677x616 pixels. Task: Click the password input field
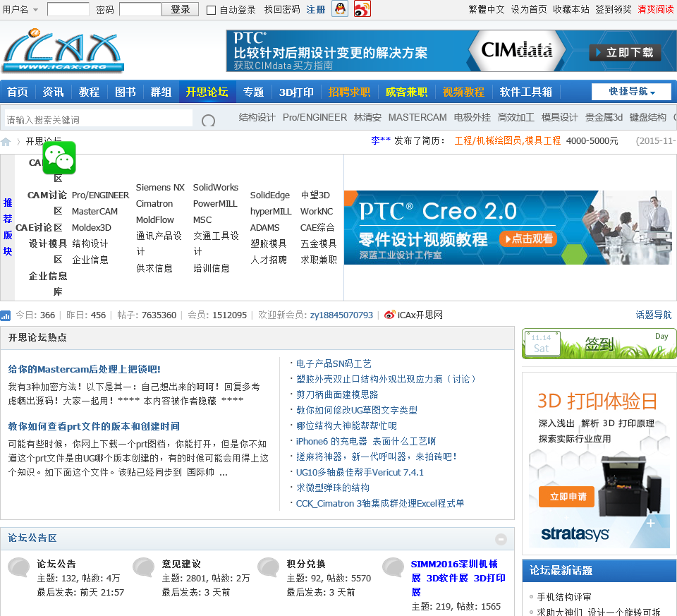pos(140,9)
